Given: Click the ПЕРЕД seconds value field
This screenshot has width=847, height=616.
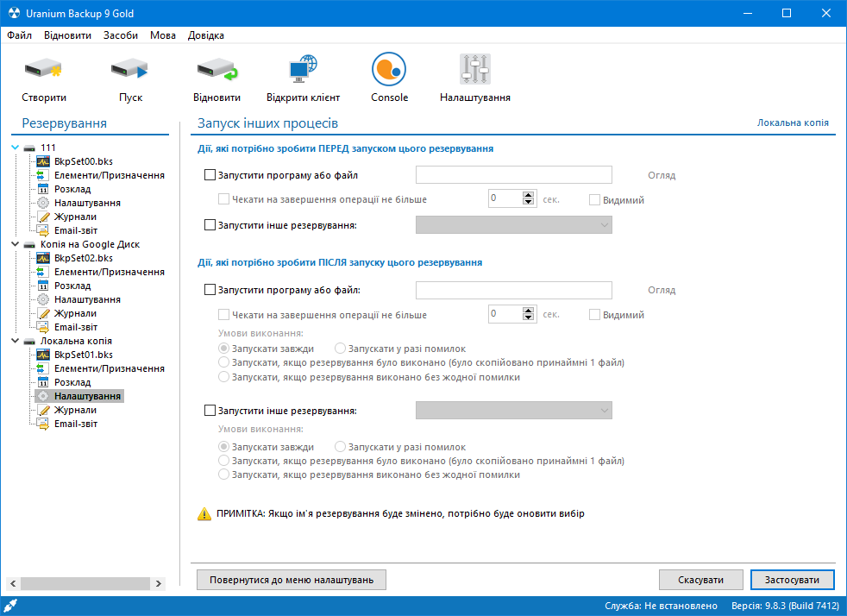Looking at the screenshot, I should coord(505,198).
